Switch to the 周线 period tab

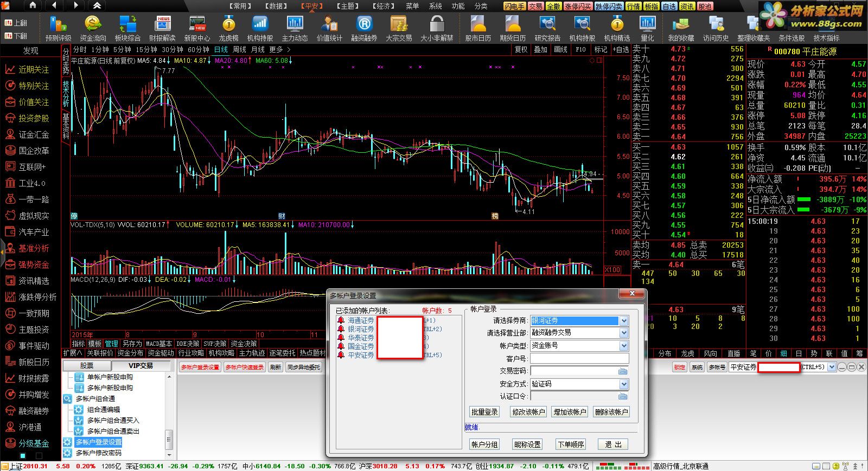pyautogui.click(x=239, y=49)
